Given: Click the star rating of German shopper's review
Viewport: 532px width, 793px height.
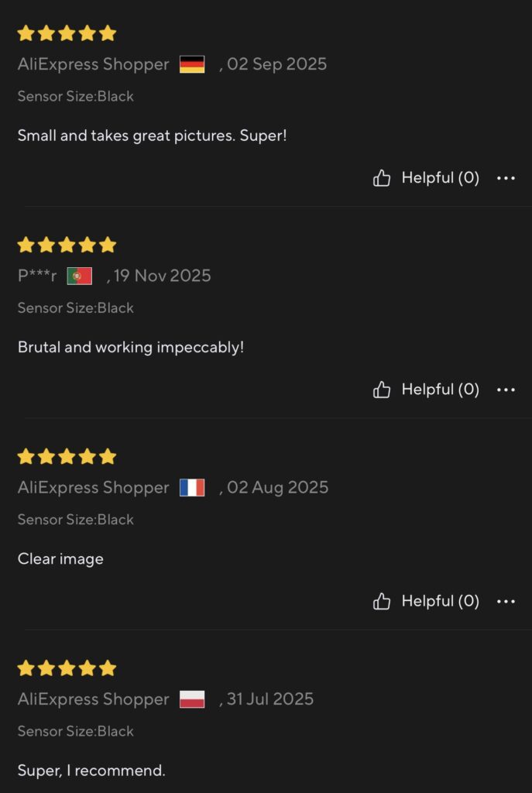Looking at the screenshot, I should point(67,33).
